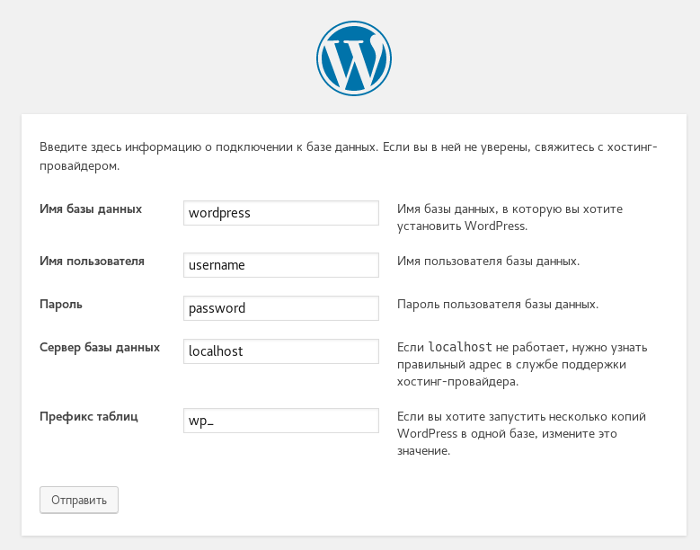The image size is (700, 550).
Task: Click the 'Префикс таблиц' label
Action: click(88, 415)
